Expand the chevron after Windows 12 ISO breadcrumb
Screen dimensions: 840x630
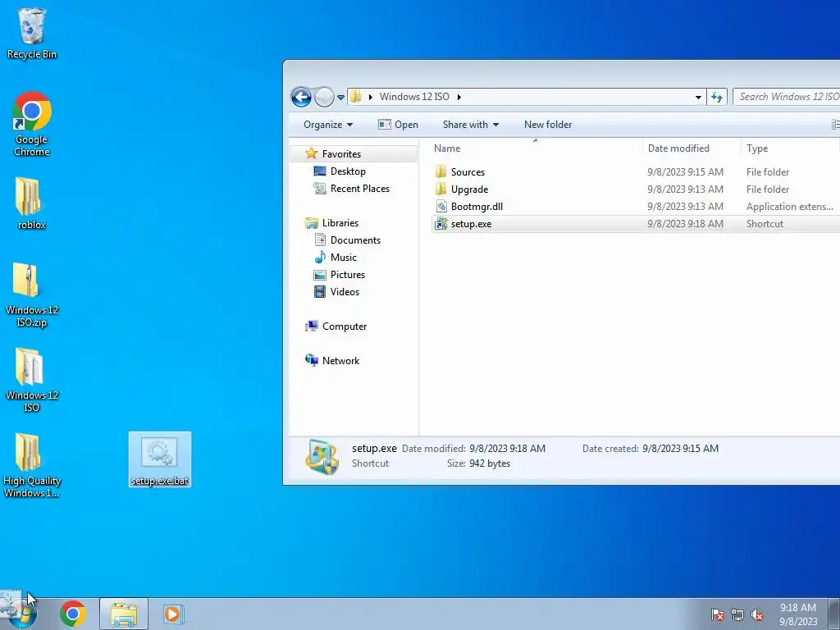pyautogui.click(x=459, y=97)
